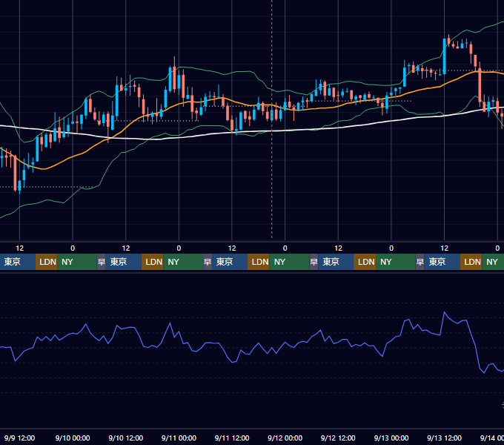The width and height of the screenshot is (504, 445).
Task: Select the LDN session block on 9/11
Action: (259, 262)
